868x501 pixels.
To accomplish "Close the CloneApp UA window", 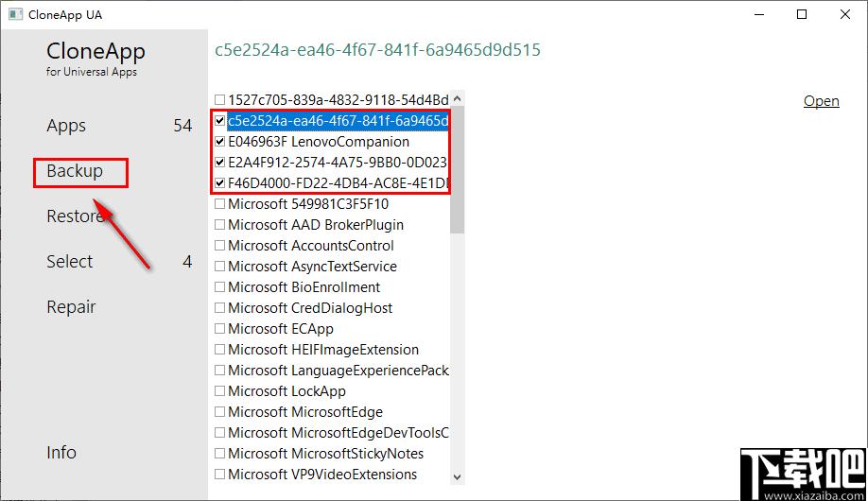I will pos(844,14).
